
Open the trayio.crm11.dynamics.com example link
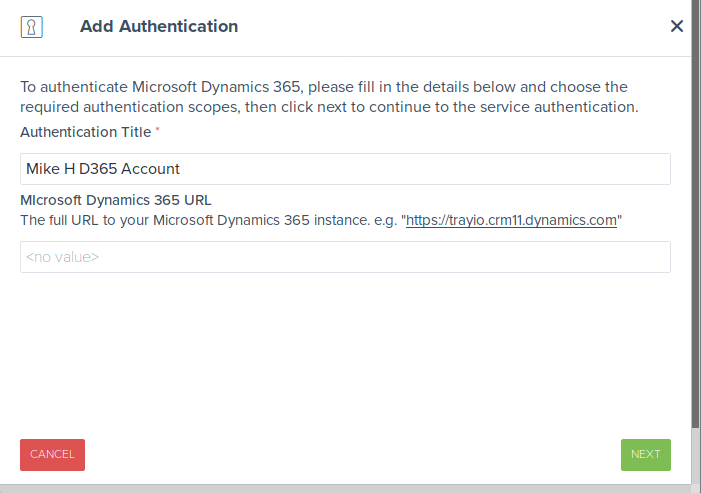click(512, 220)
